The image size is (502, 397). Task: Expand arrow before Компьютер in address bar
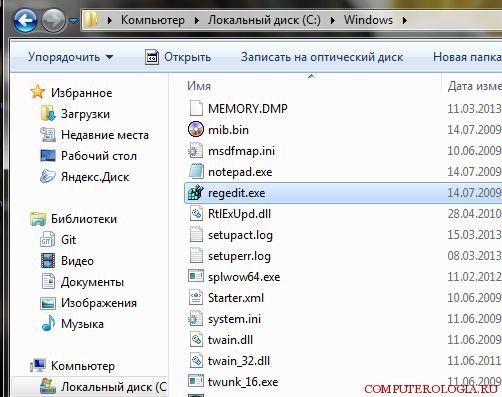point(109,21)
